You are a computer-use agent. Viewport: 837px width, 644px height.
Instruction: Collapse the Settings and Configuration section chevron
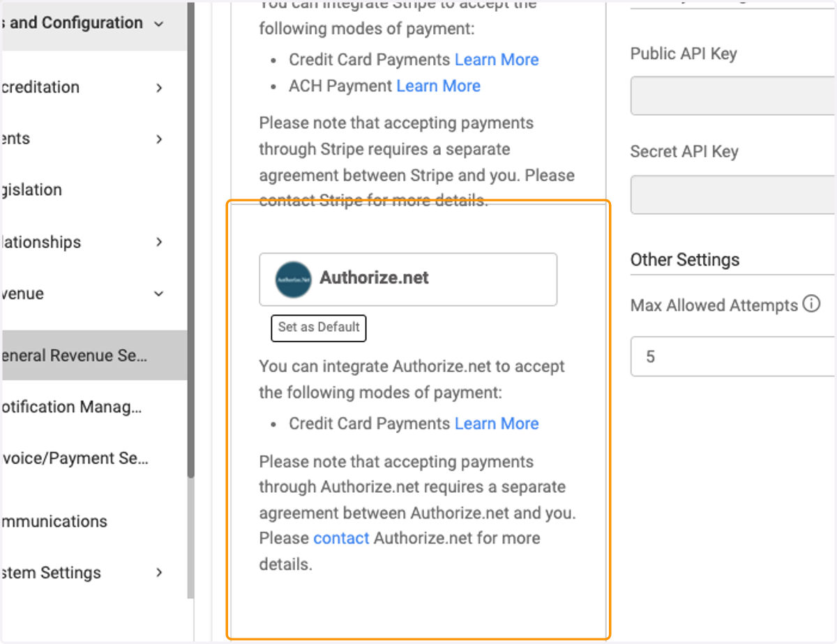159,24
